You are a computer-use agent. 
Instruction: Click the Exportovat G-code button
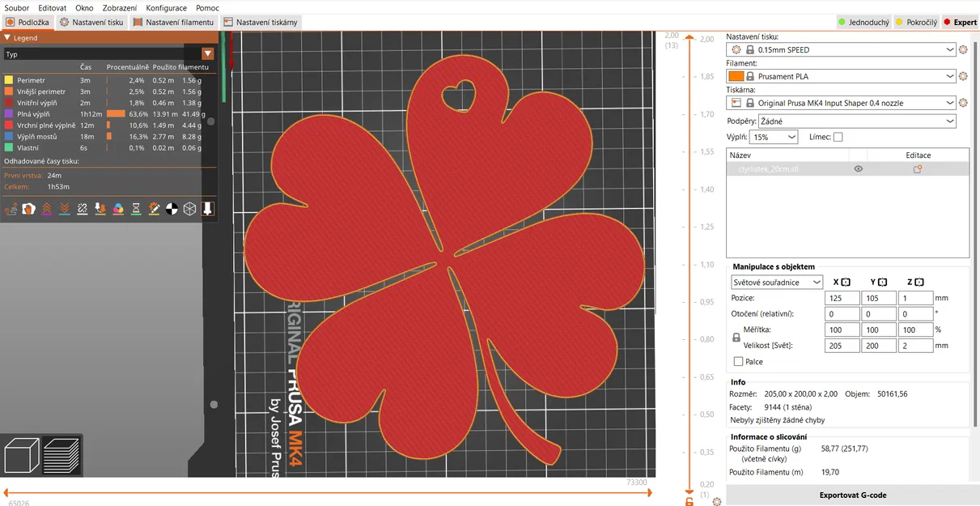point(853,495)
